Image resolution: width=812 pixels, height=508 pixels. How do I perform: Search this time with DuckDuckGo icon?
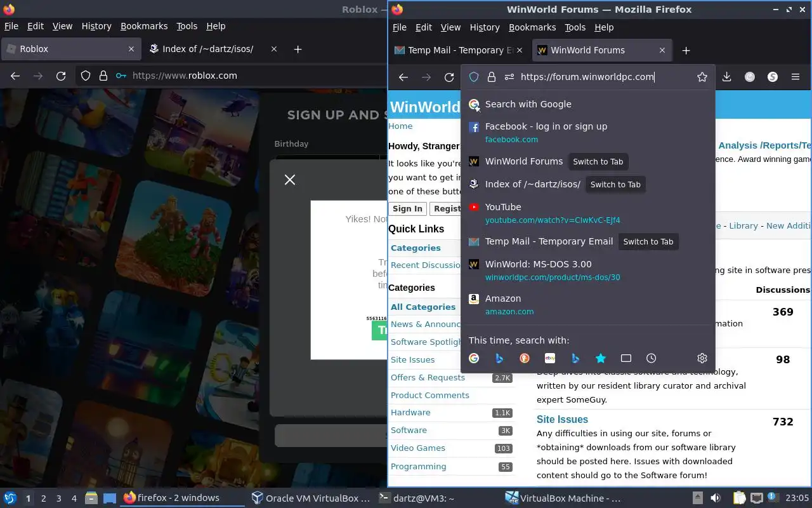(x=525, y=358)
